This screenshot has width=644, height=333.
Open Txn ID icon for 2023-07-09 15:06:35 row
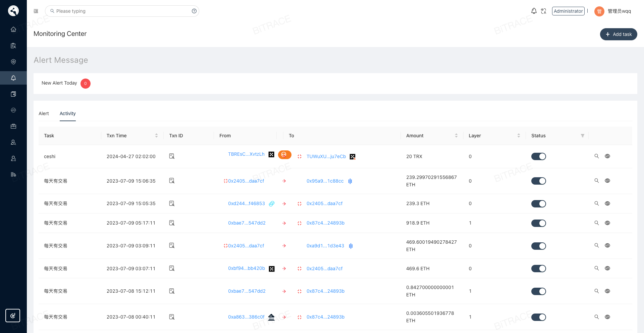(172, 181)
